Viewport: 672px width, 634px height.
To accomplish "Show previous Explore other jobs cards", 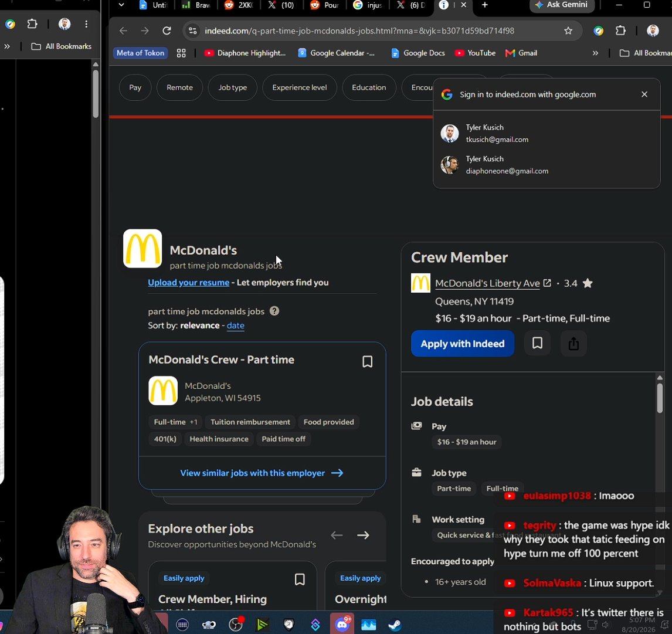I will tap(337, 535).
